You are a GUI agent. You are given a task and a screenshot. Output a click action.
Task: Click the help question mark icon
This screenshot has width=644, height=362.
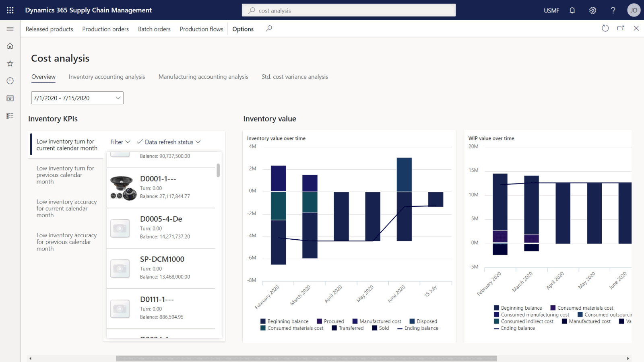pos(613,10)
